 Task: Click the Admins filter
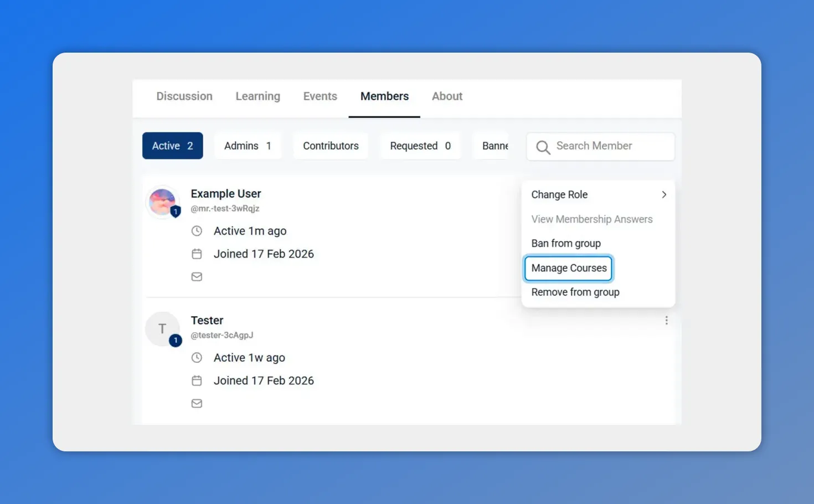(248, 146)
